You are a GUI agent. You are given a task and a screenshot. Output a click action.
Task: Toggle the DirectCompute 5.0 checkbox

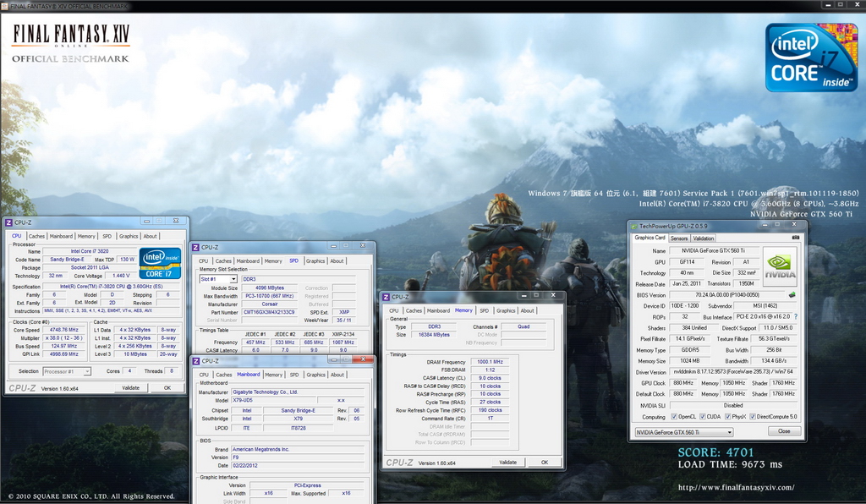point(753,417)
